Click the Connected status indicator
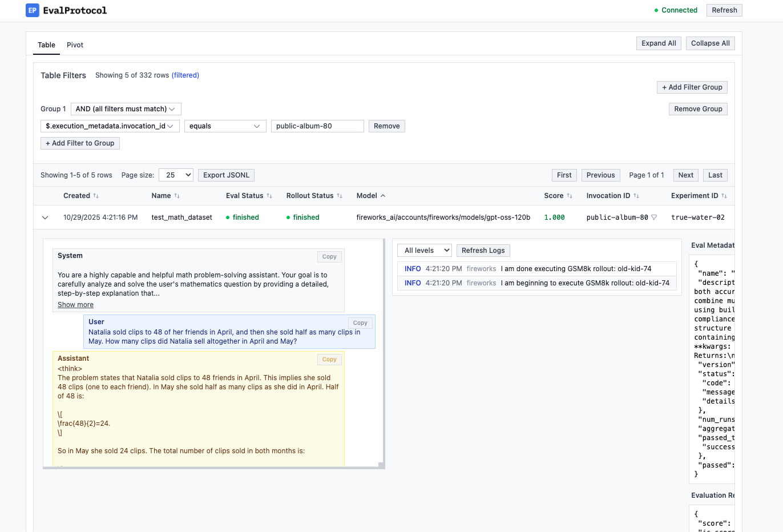 click(x=676, y=10)
